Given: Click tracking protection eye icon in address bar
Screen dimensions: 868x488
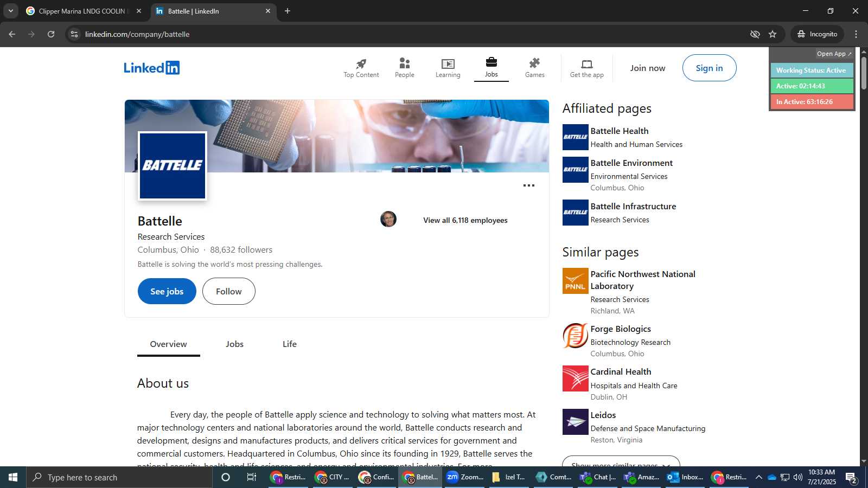Looking at the screenshot, I should 755,34.
